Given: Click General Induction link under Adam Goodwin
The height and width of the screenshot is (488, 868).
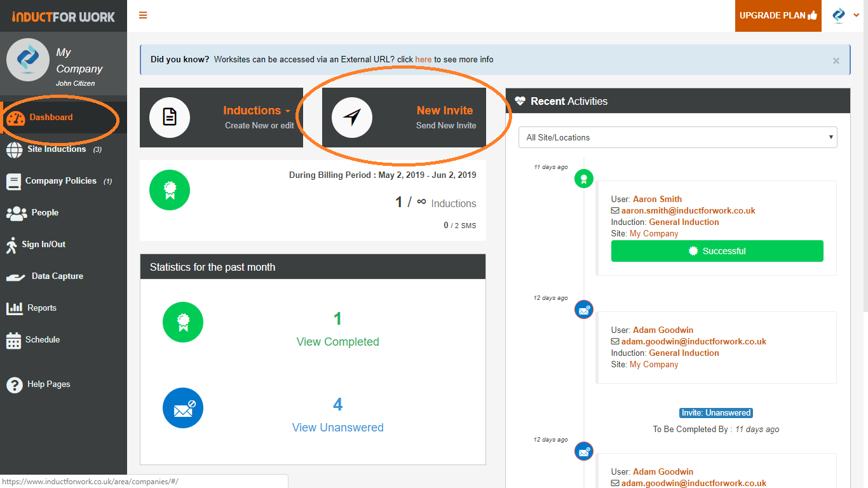Looking at the screenshot, I should tap(684, 353).
